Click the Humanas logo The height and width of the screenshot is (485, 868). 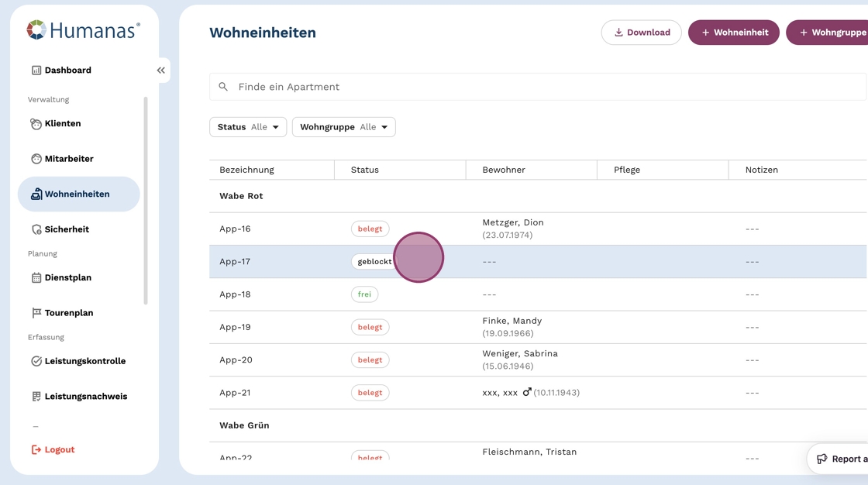(x=83, y=30)
